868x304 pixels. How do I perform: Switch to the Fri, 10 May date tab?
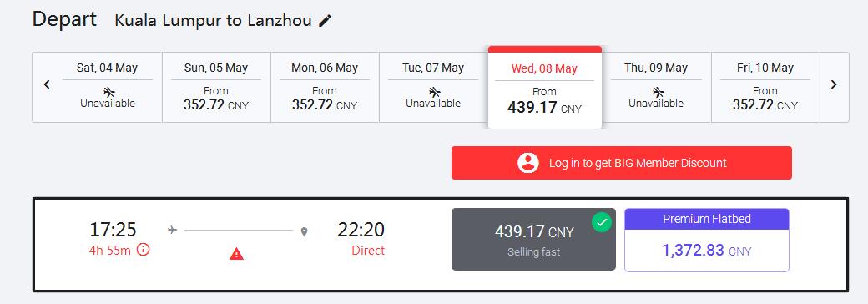[x=765, y=87]
